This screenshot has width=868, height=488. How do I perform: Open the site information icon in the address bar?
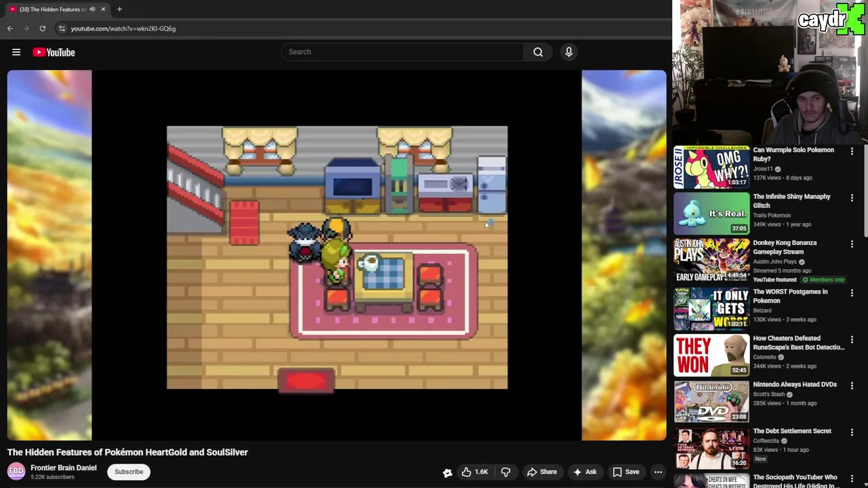[x=62, y=28]
